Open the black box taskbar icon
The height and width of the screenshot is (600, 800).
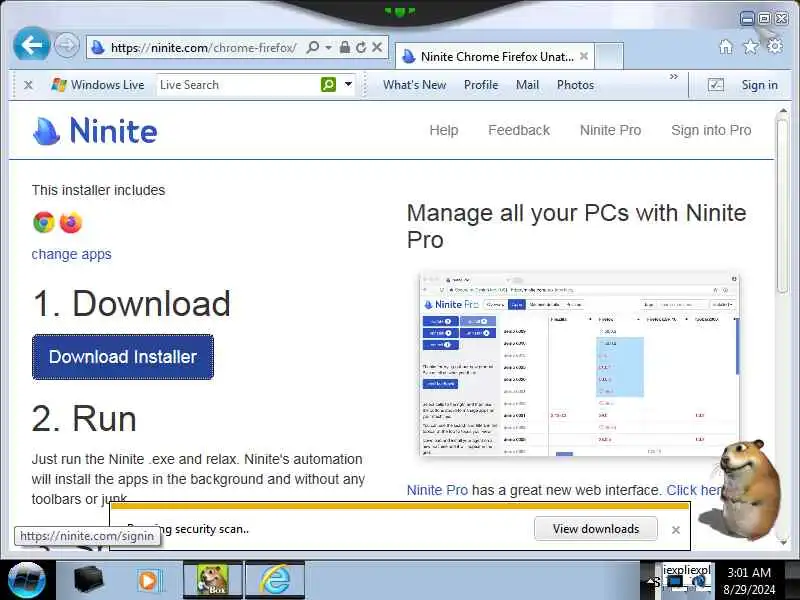(x=89, y=580)
